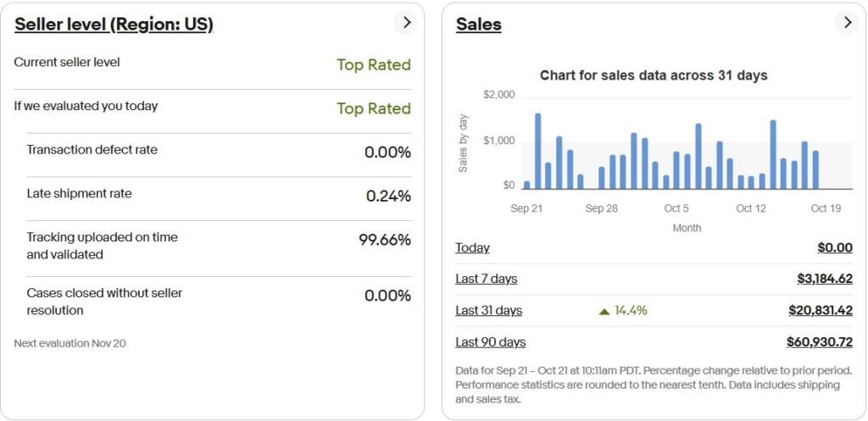Click the $3,184.62 sales amount

click(x=824, y=279)
